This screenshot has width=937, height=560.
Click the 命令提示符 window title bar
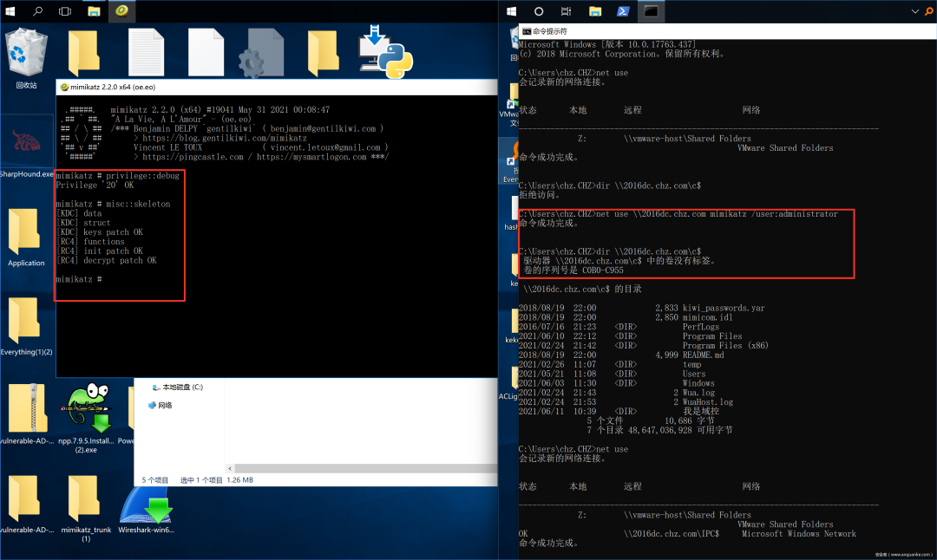tap(727, 31)
